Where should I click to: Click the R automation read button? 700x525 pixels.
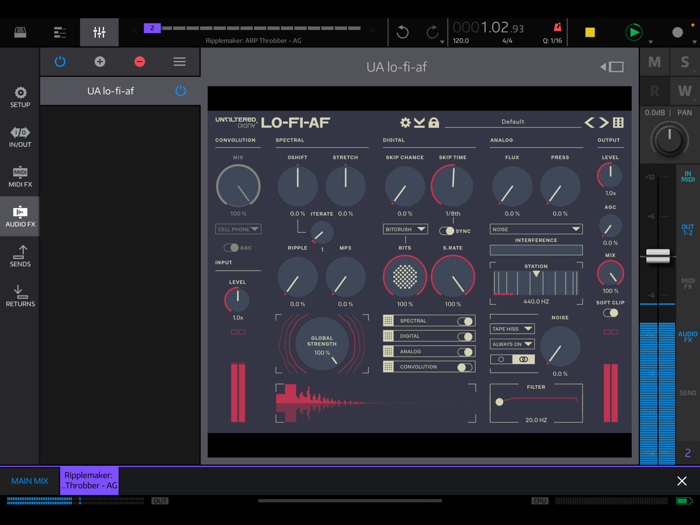tap(654, 91)
